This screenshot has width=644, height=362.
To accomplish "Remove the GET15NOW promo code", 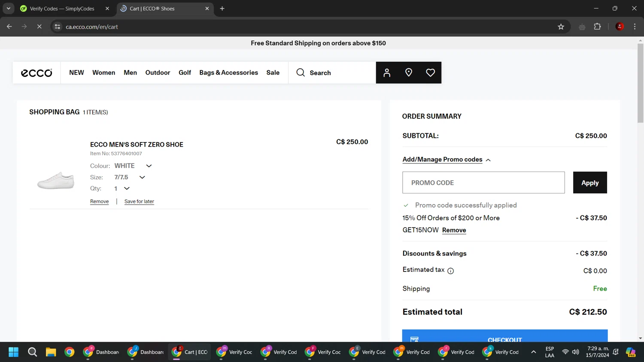I will pyautogui.click(x=454, y=230).
